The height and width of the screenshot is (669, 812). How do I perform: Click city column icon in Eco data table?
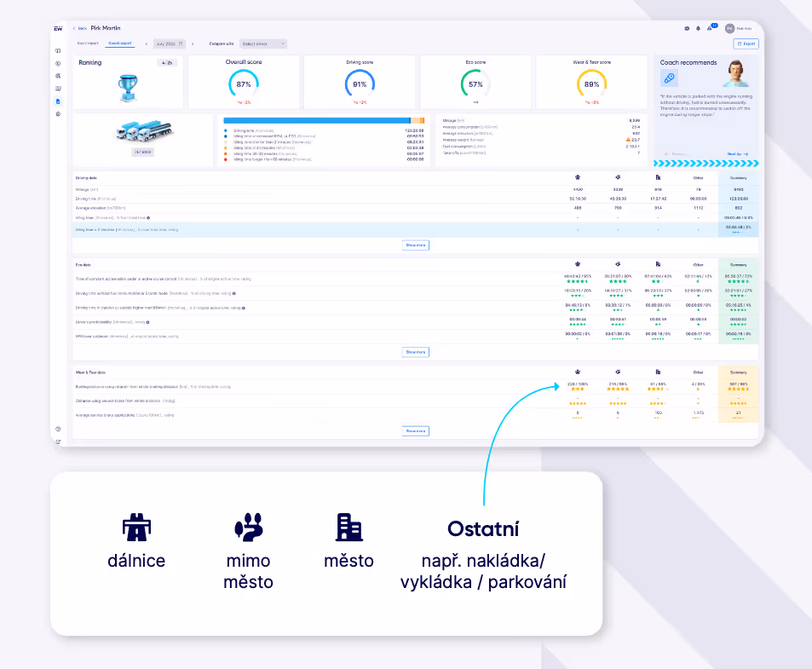[x=658, y=264]
